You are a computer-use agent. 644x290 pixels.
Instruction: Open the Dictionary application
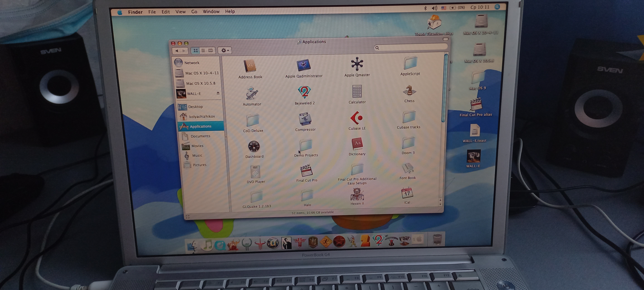357,143
